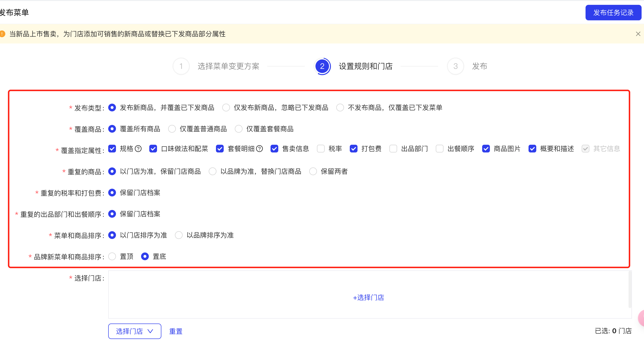Click the store list scrollbar
This screenshot has width=644, height=360.
(x=630, y=289)
